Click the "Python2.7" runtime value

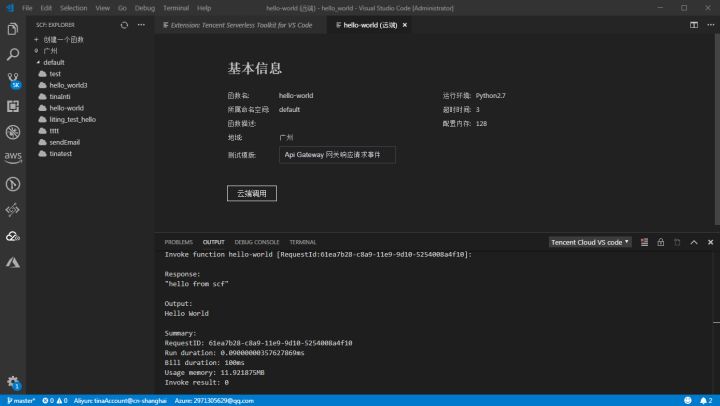[x=490, y=96]
